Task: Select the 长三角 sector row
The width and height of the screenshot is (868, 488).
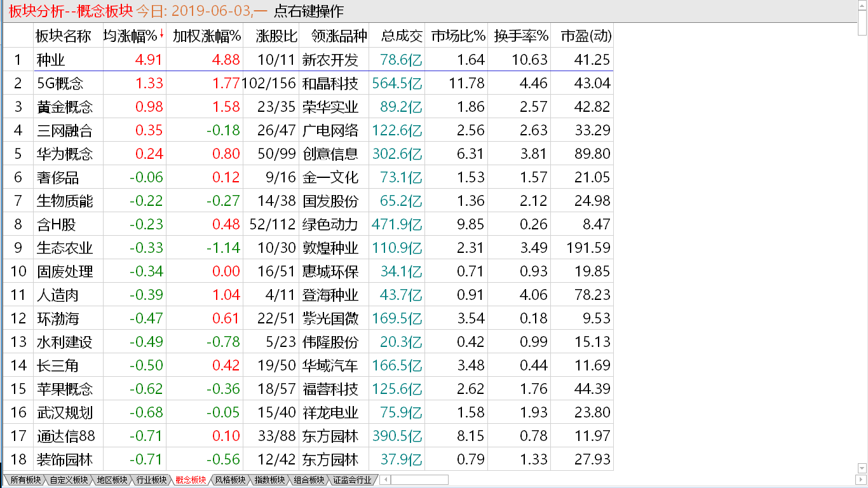Action: tap(308, 365)
